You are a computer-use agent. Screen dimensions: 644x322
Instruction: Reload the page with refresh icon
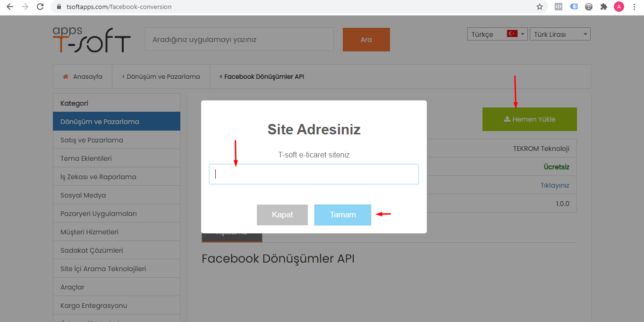click(x=40, y=7)
